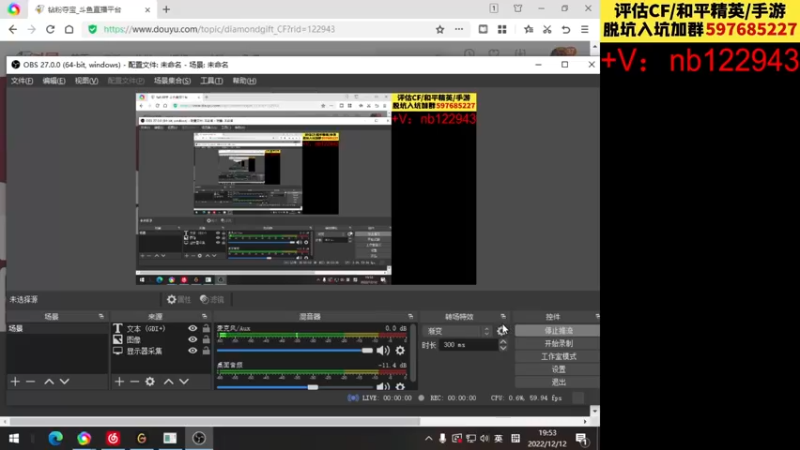Click 停止推流 stop streaming button
This screenshot has width=800, height=450.
tap(558, 331)
